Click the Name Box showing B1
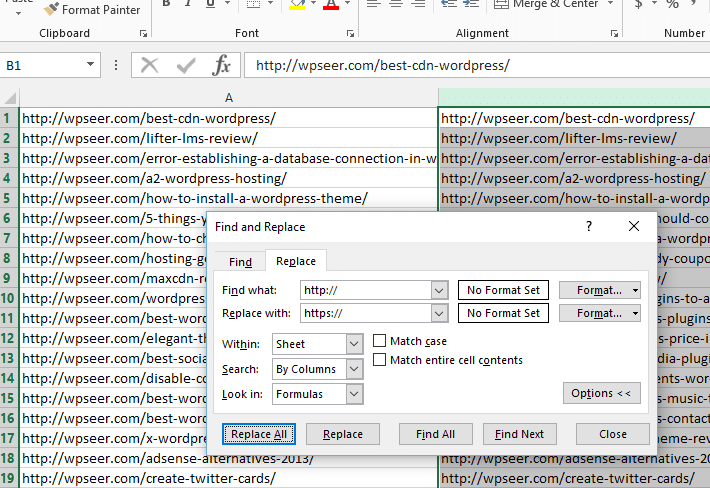The image size is (710, 488). (43, 65)
